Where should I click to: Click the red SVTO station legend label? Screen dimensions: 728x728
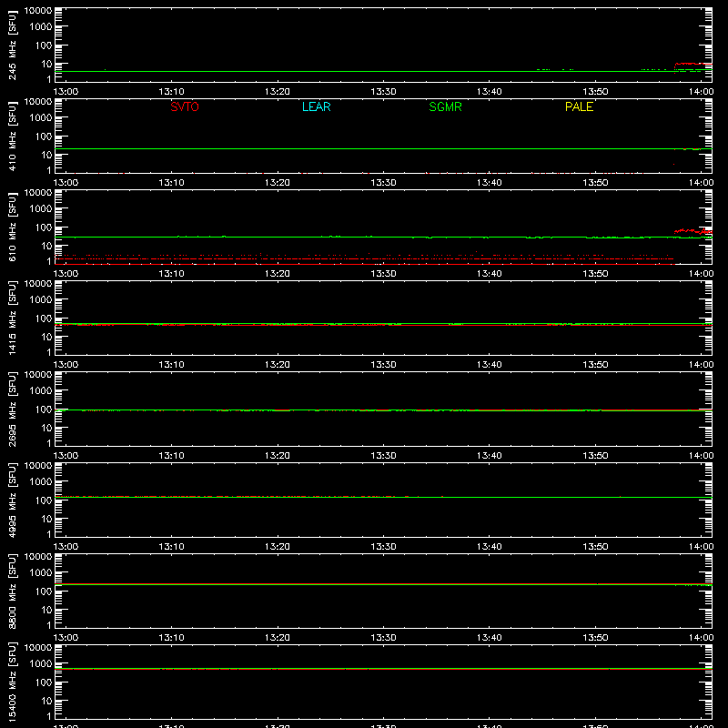point(185,106)
